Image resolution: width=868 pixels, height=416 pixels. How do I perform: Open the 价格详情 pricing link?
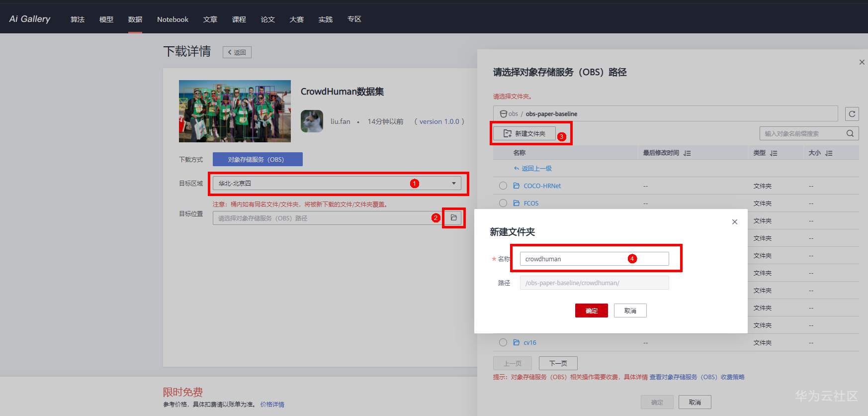coord(272,405)
